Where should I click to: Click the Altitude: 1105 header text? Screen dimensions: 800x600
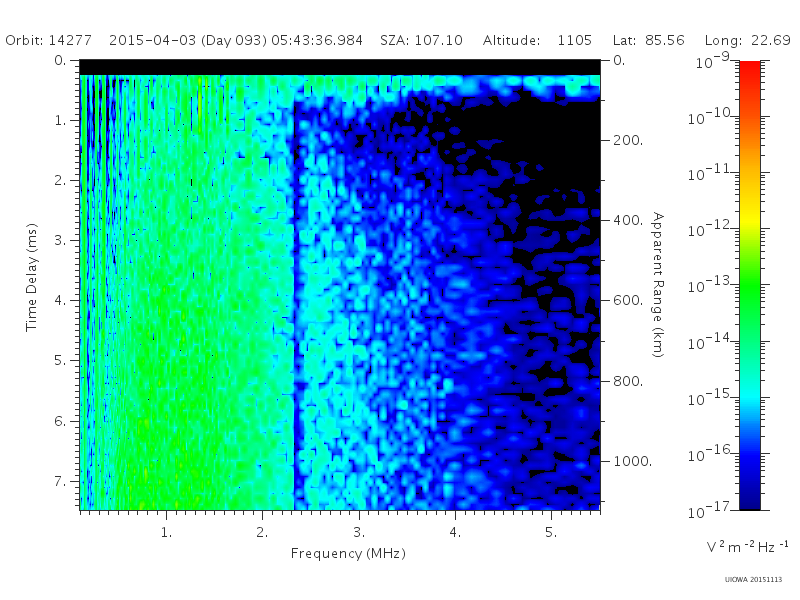[x=537, y=40]
